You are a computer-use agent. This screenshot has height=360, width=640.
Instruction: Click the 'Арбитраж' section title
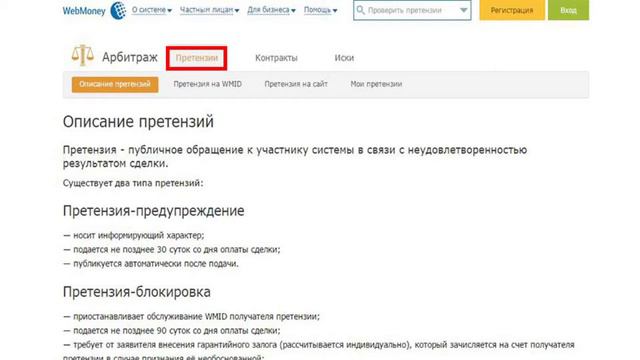130,58
